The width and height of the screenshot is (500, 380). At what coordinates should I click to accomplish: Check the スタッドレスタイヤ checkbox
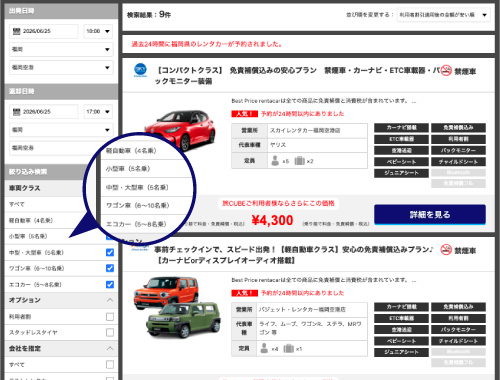click(110, 332)
